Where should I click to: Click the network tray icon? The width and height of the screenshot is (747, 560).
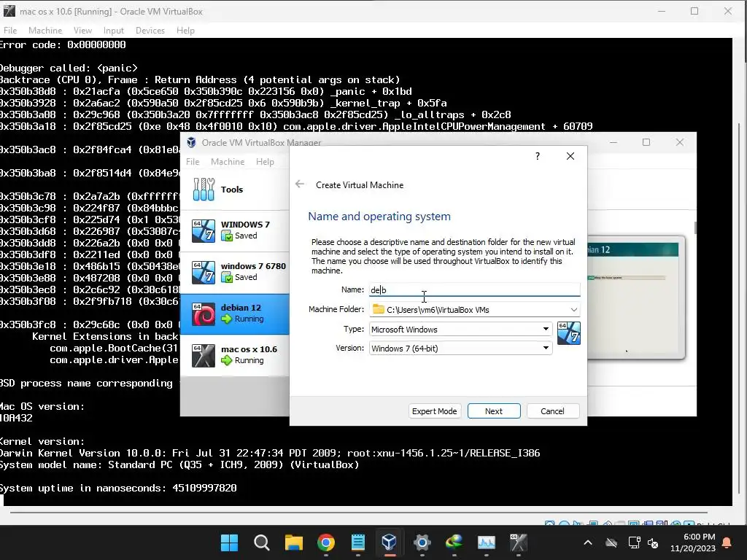(x=634, y=542)
